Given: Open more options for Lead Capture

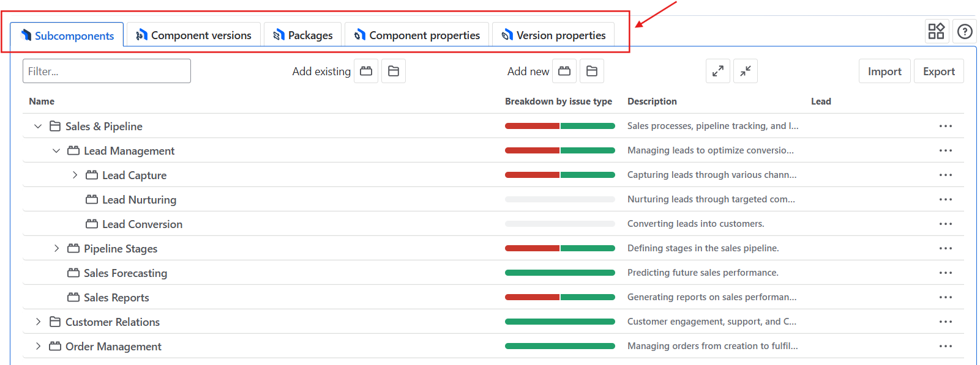Looking at the screenshot, I should click(946, 175).
